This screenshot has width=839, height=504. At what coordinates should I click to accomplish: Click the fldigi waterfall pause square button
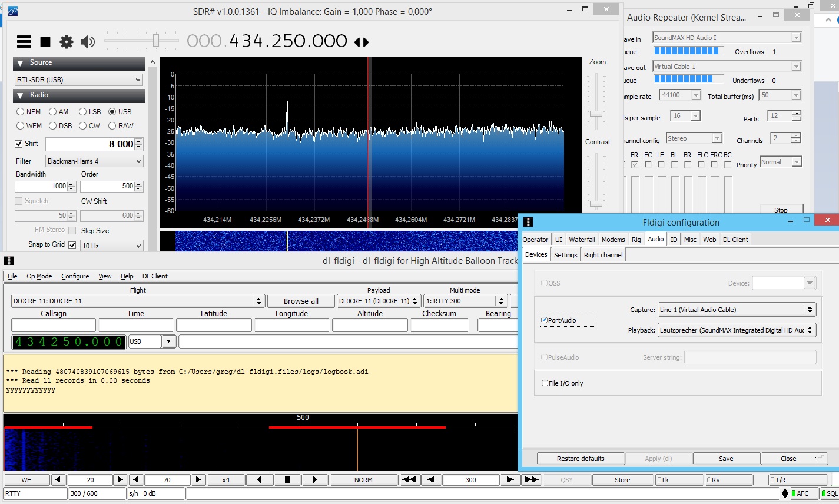coord(287,480)
